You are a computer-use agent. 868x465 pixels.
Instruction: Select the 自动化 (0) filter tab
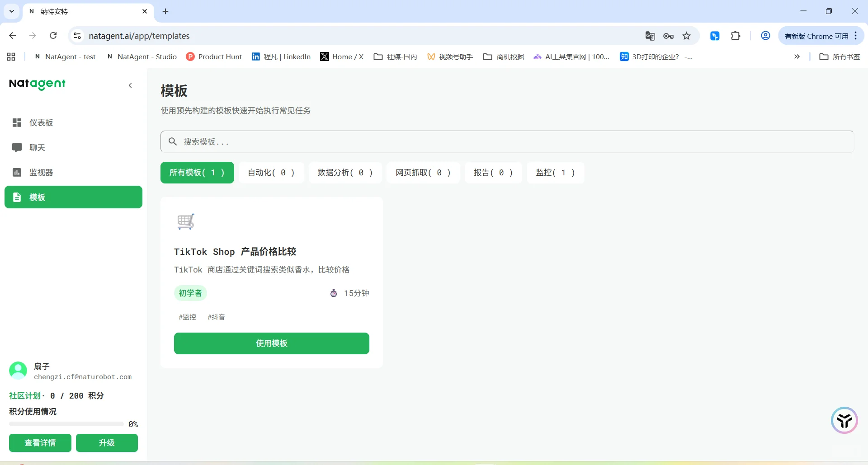[x=271, y=173]
